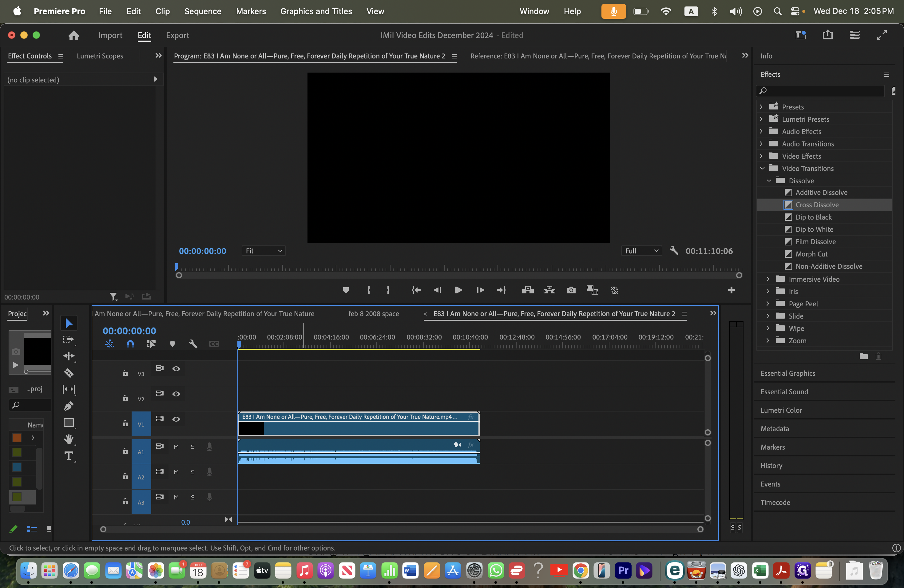Open the Essential Graphics panel
The image size is (904, 588).
[788, 373]
